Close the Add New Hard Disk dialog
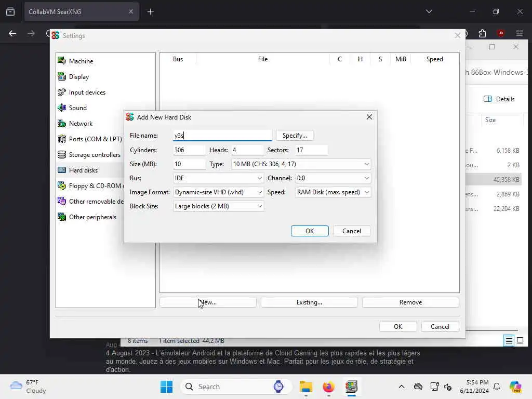 pyautogui.click(x=369, y=117)
